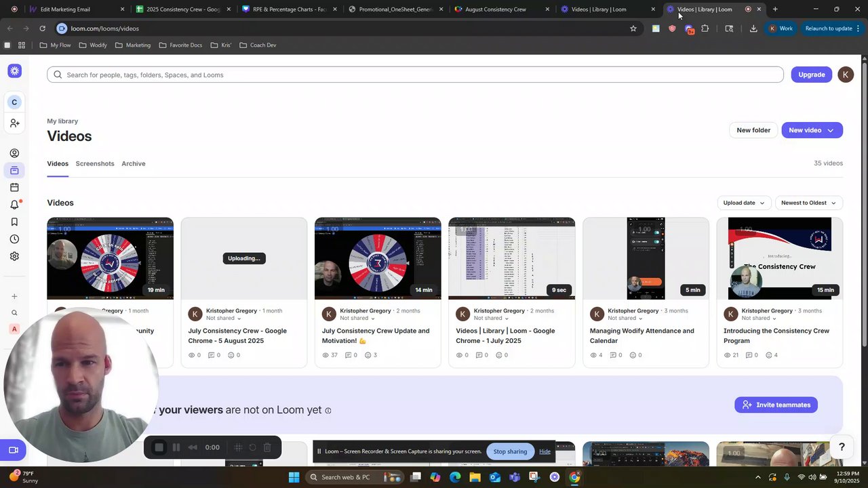Open the profile icon in left sidebar
Viewport: 868px width, 488px height.
[x=14, y=153]
